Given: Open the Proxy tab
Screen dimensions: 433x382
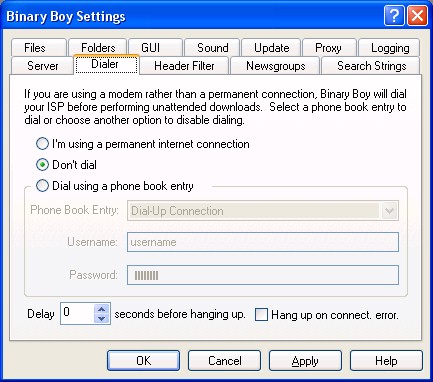Looking at the screenshot, I should [329, 48].
